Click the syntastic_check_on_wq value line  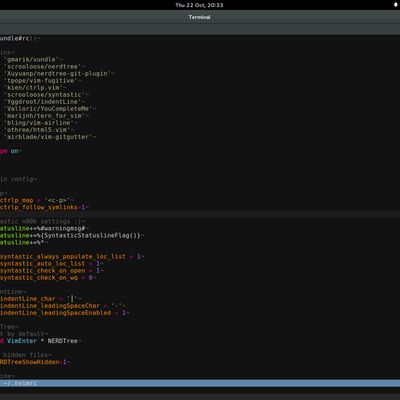click(48, 277)
